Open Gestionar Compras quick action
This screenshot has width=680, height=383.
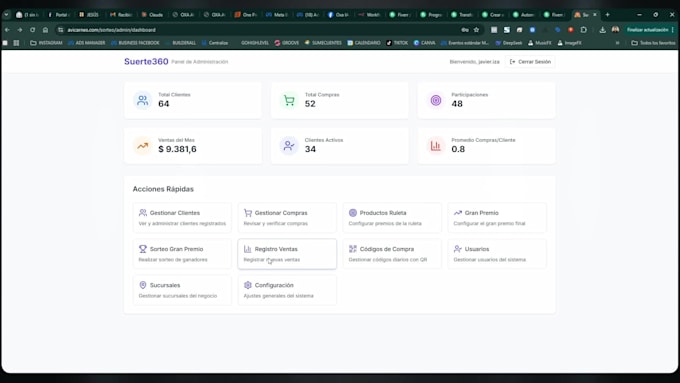(287, 218)
